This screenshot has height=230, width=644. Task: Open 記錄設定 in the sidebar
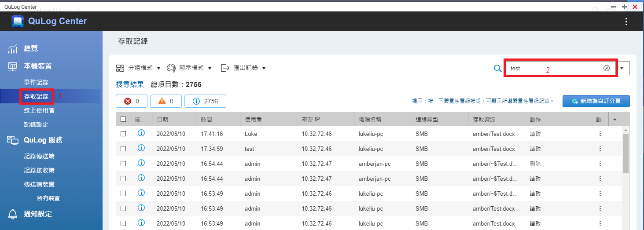tap(36, 124)
